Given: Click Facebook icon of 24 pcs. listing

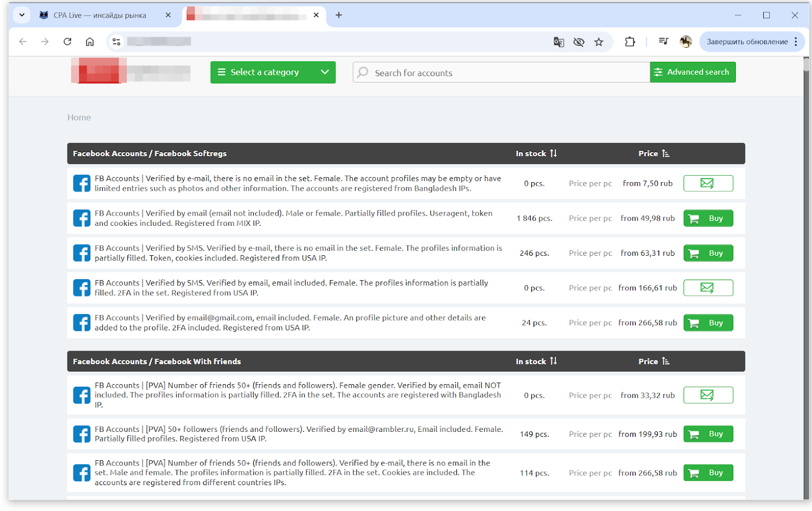Looking at the screenshot, I should (82, 323).
